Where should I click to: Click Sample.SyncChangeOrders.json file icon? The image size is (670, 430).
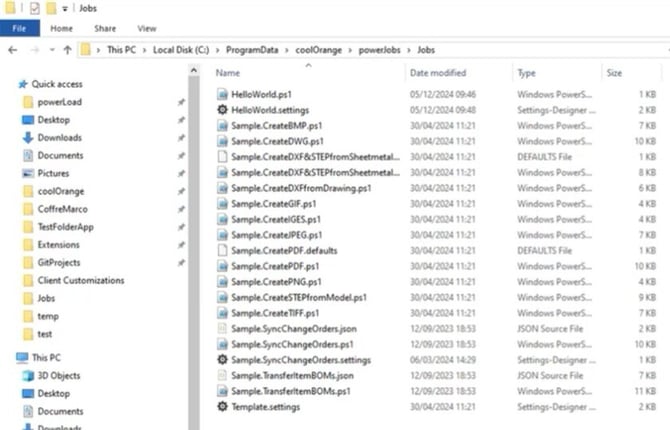pyautogui.click(x=222, y=329)
